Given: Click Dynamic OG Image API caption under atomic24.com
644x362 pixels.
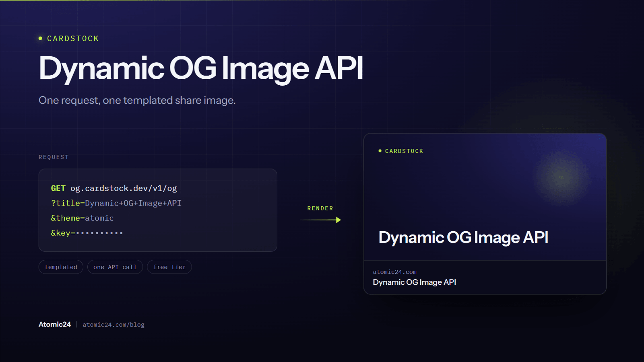Looking at the screenshot, I should coord(415,282).
